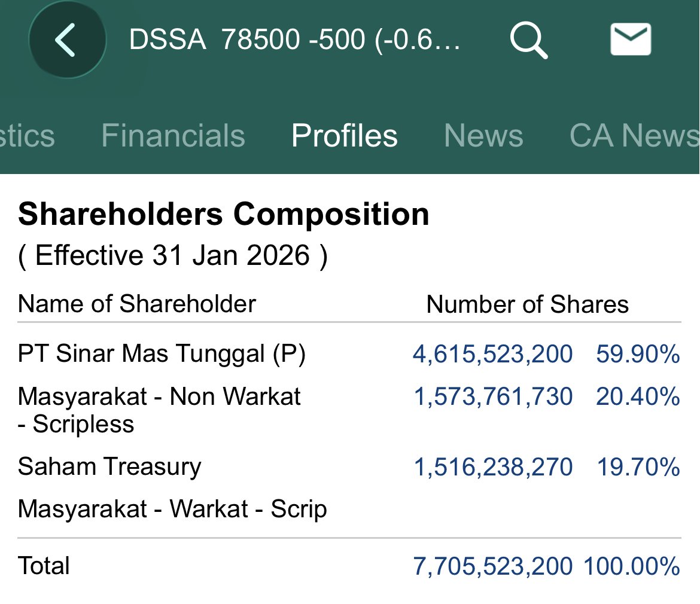Open the mail envelope icon
The width and height of the screenshot is (700, 604).
coord(631,39)
